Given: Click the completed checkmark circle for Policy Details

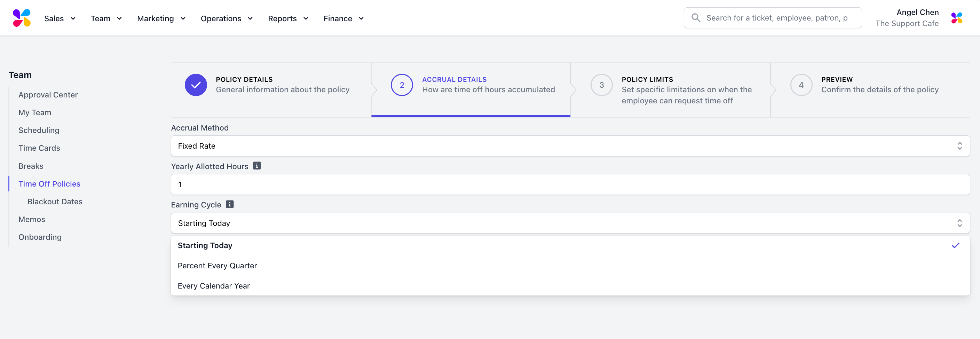Looking at the screenshot, I should coord(196,85).
